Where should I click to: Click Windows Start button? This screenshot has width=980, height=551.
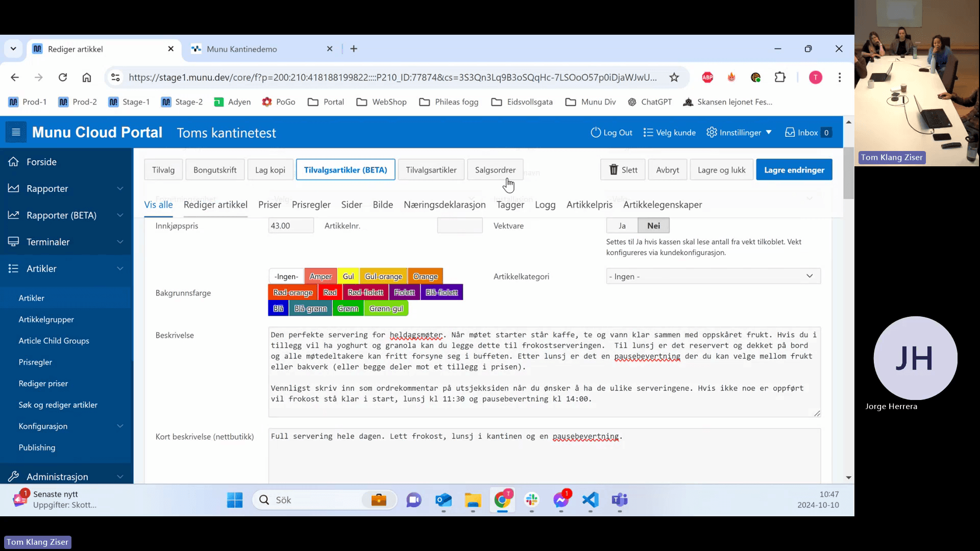pyautogui.click(x=235, y=500)
